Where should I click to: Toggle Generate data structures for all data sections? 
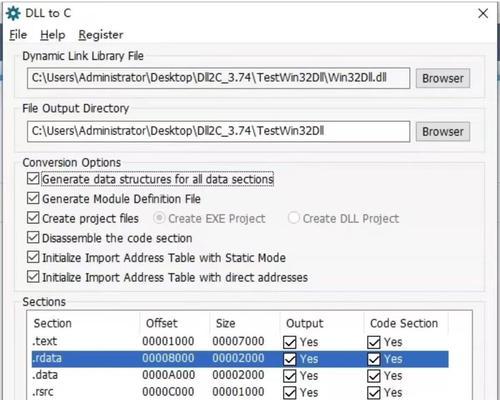coord(33,179)
